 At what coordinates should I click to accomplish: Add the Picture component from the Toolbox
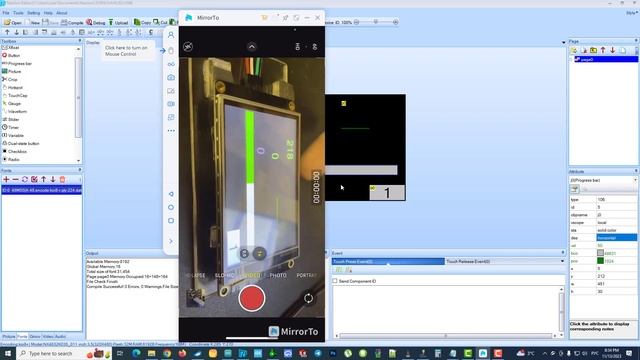pyautogui.click(x=11, y=71)
